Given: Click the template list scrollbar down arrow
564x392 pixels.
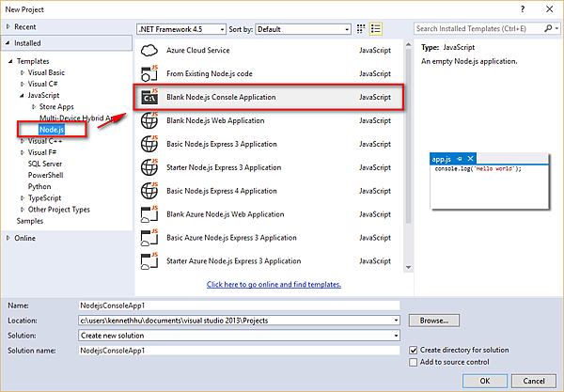Looking at the screenshot, I should [x=408, y=267].
